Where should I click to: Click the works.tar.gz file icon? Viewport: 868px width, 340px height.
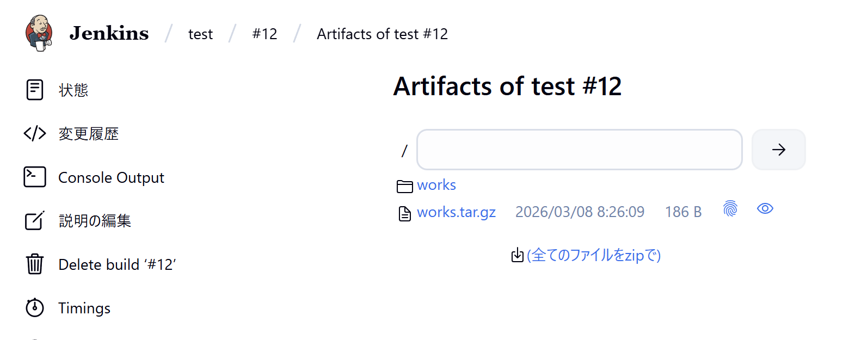click(x=404, y=213)
